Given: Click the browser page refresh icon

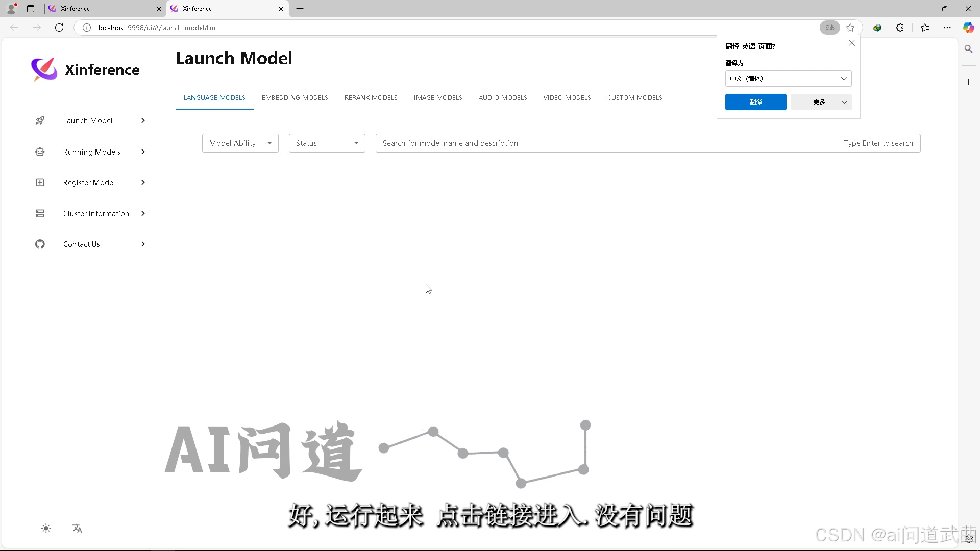Looking at the screenshot, I should coord(59,28).
